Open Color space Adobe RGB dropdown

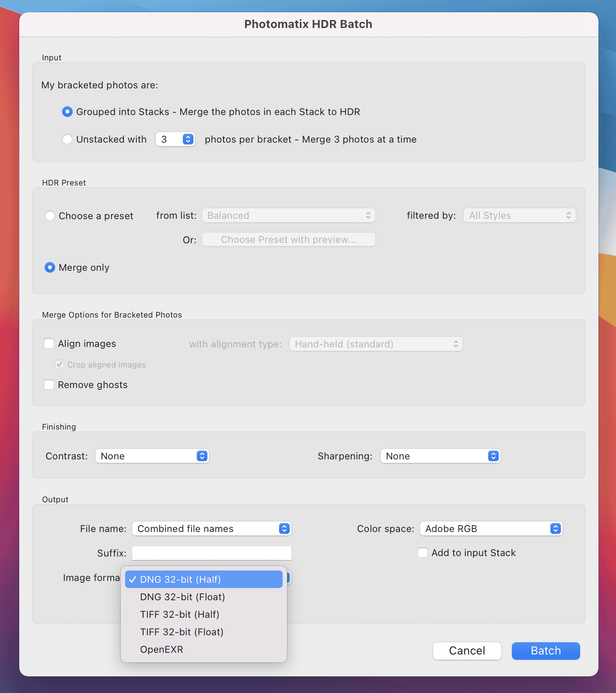(491, 529)
